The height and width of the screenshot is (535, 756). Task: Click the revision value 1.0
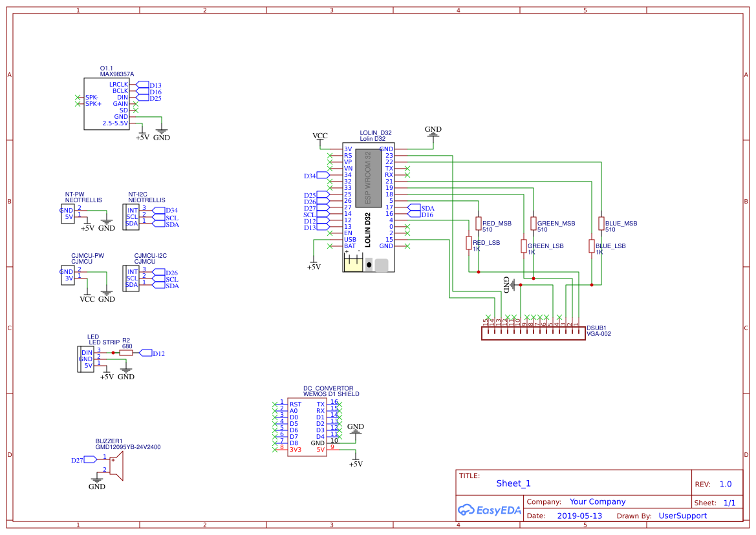pyautogui.click(x=725, y=483)
